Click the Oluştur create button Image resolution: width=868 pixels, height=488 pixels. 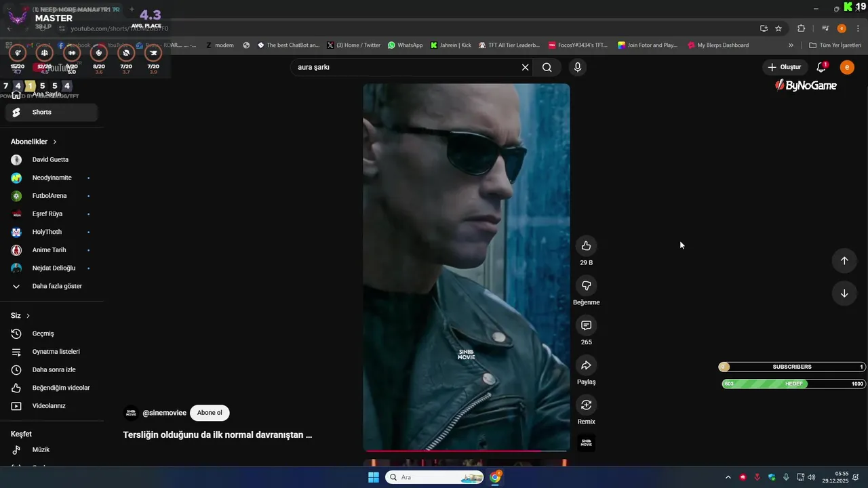785,67
